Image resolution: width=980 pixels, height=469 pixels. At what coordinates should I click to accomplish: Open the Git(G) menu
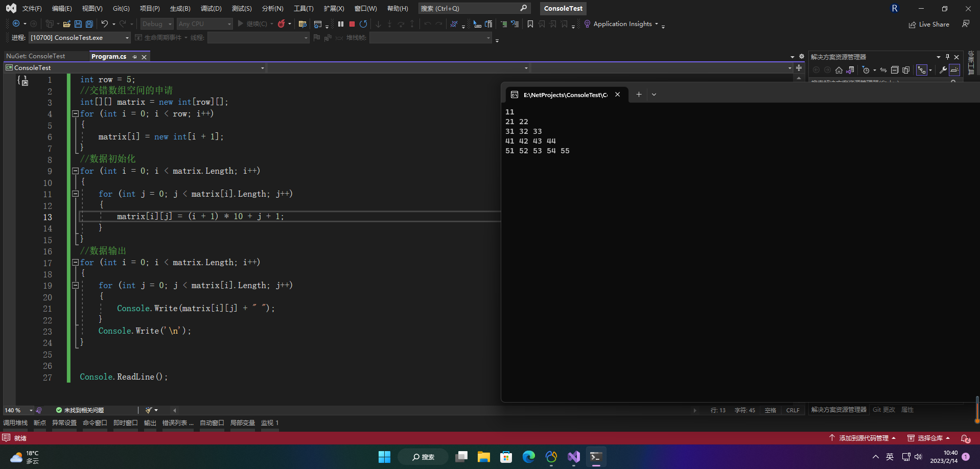(x=121, y=8)
